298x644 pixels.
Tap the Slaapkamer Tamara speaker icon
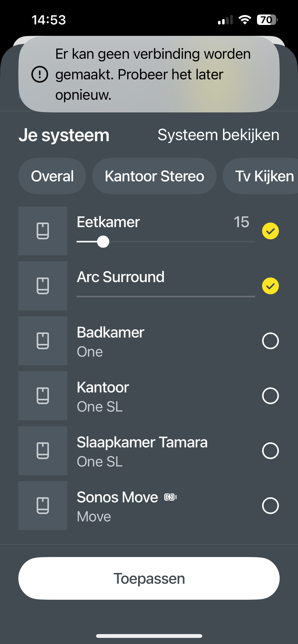43,451
